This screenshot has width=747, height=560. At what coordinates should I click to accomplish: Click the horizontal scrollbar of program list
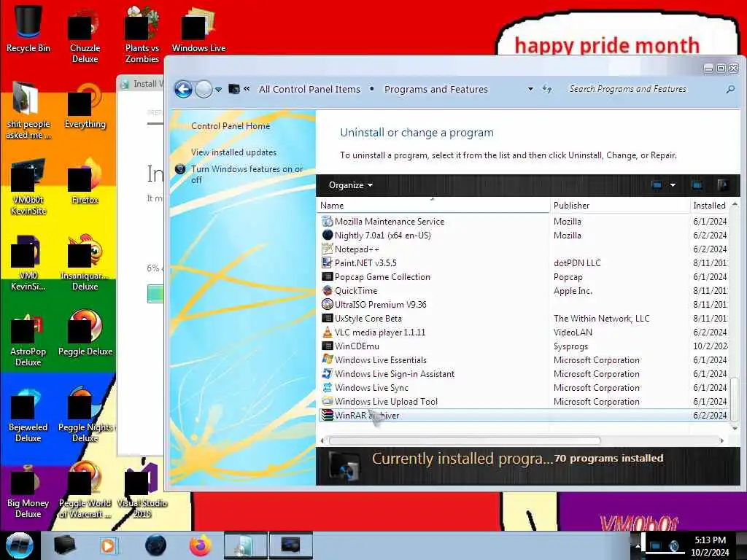(465, 440)
